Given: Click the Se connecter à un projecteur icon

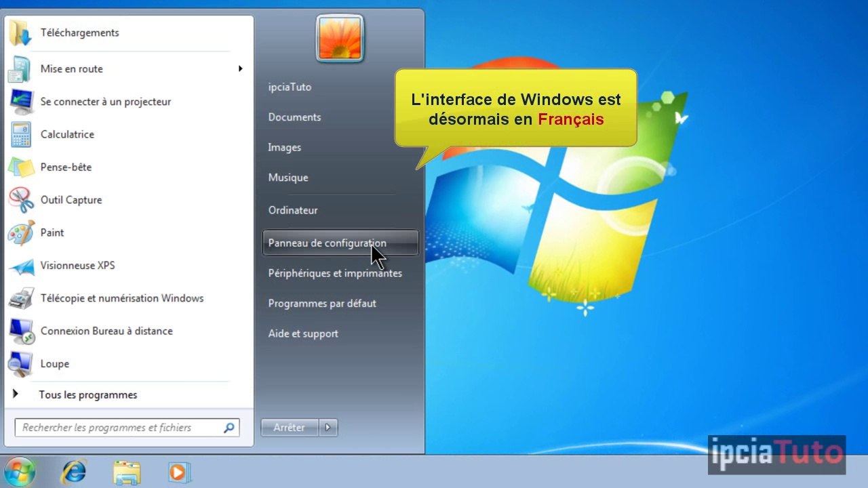Looking at the screenshot, I should tap(20, 102).
